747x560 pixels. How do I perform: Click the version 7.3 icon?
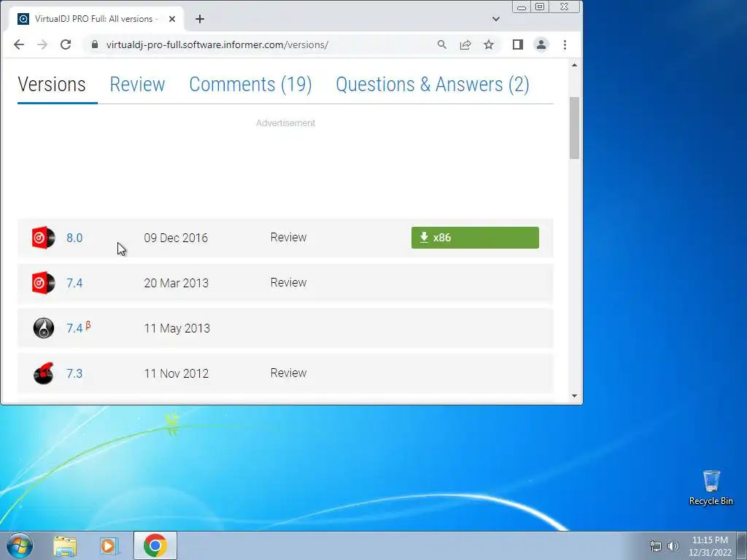pyautogui.click(x=43, y=373)
